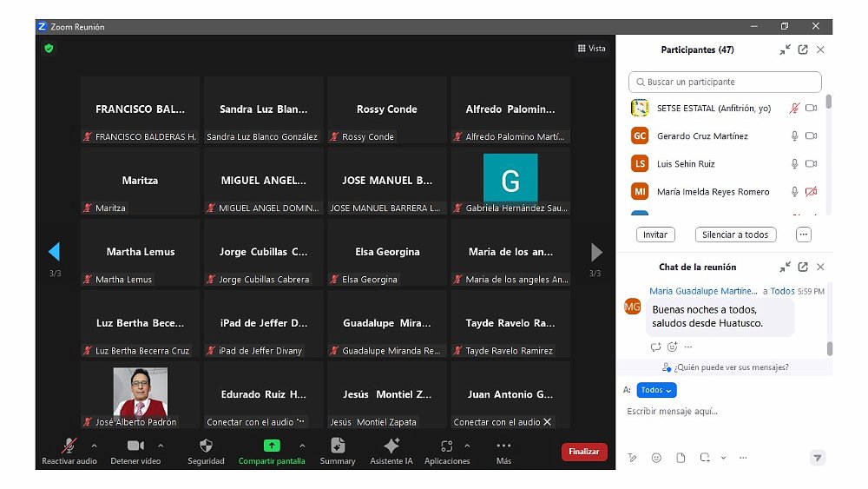Open the Todos recipient dropdown in chat

(x=656, y=391)
